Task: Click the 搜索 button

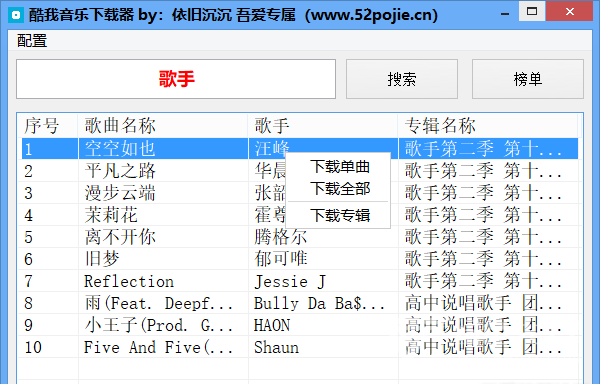Action: pyautogui.click(x=402, y=79)
